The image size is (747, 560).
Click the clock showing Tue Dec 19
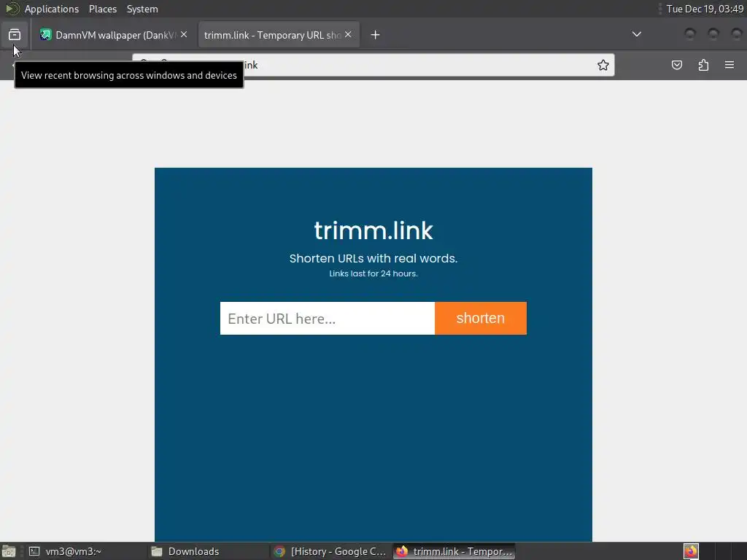tap(705, 9)
